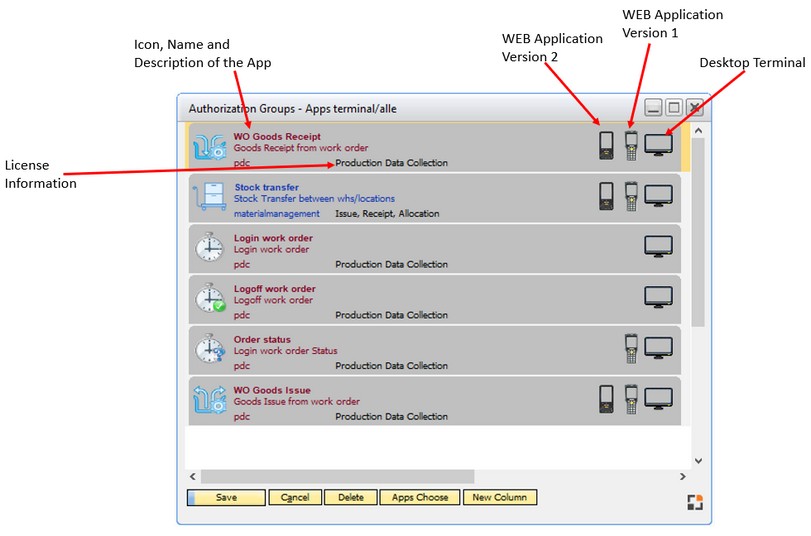This screenshot has height=536, width=811.
Task: Click the WO Goods Issue app icon
Action: (210, 400)
